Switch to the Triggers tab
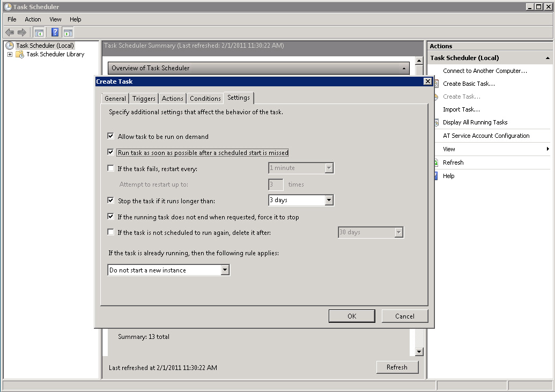555x392 pixels. click(144, 99)
